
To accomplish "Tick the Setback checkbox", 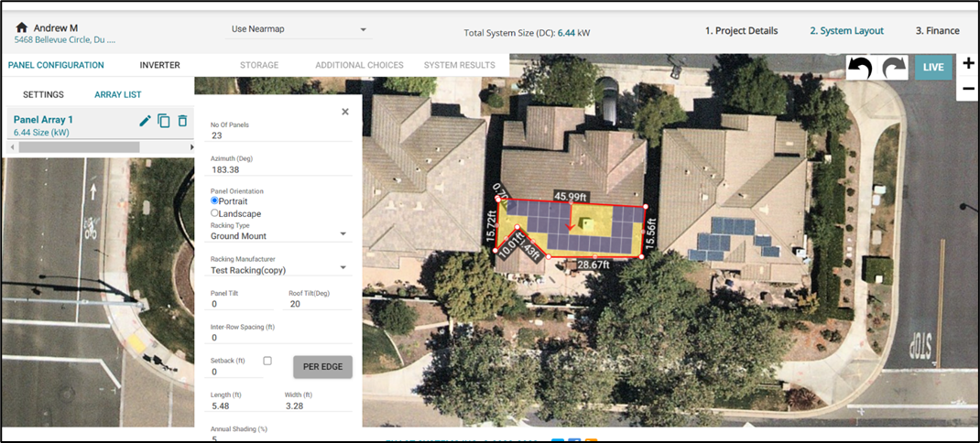I will 267,361.
